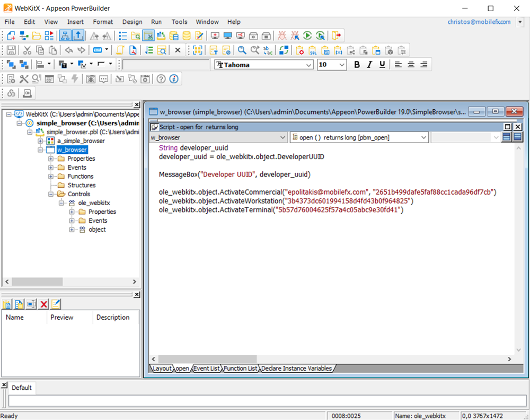Screen dimensions: 530x420
Task: Switch to the Layout tab
Action: coord(162,368)
